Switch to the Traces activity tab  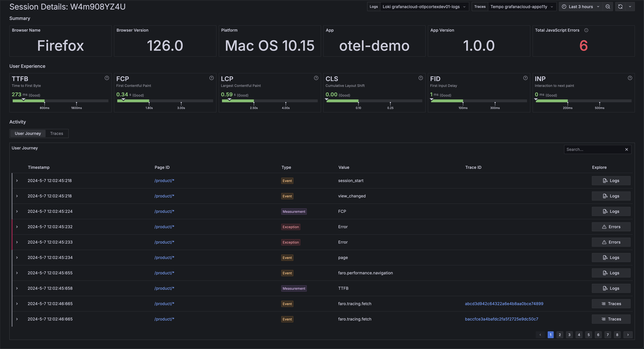[57, 133]
